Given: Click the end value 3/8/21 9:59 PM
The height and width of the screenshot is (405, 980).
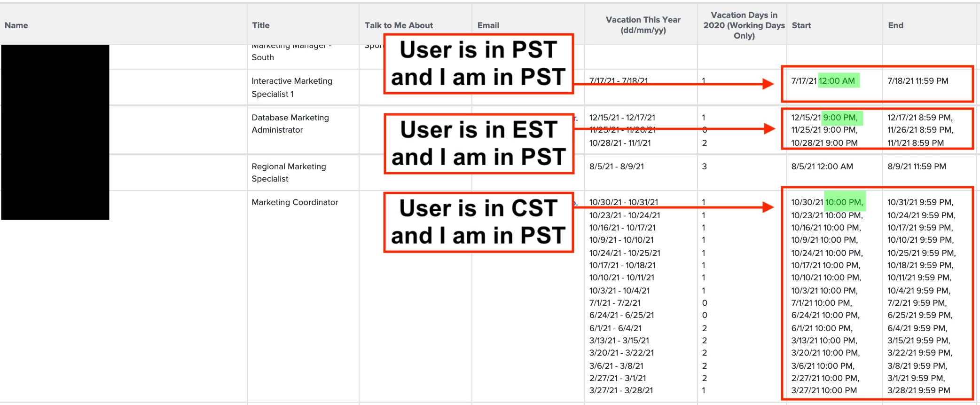Looking at the screenshot, I should 917,366.
